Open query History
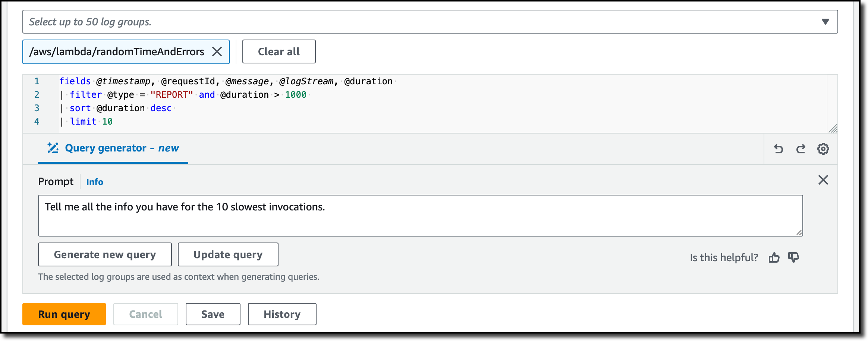This screenshot has height=341, width=868. 282,314
